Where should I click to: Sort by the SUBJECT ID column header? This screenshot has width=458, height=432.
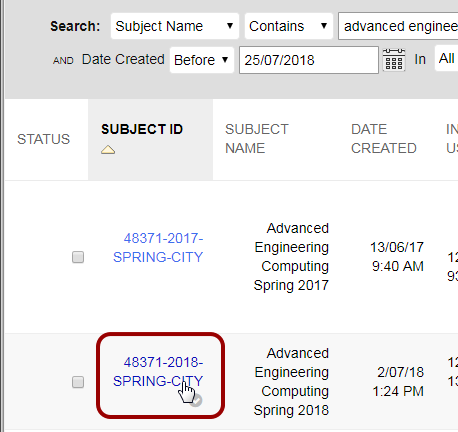142,129
